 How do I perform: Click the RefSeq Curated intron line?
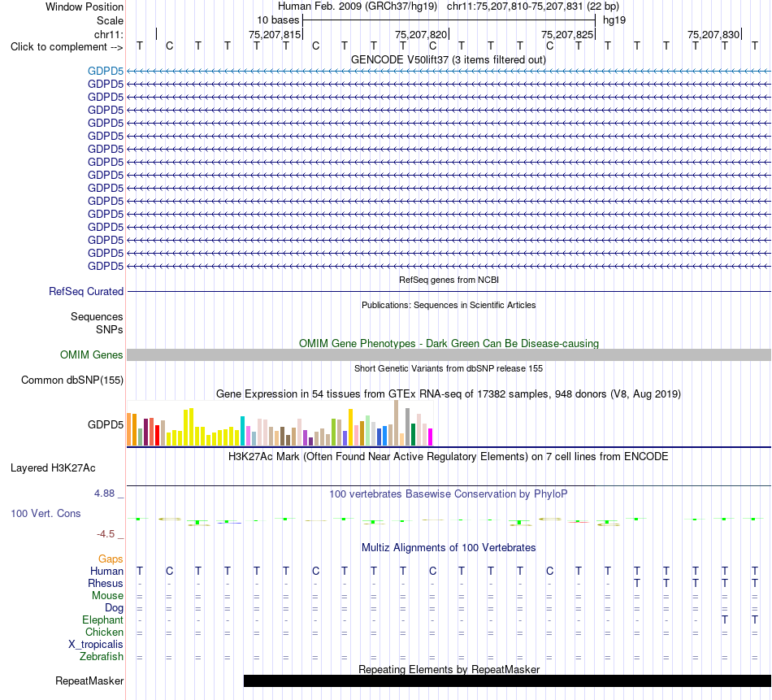click(449, 291)
